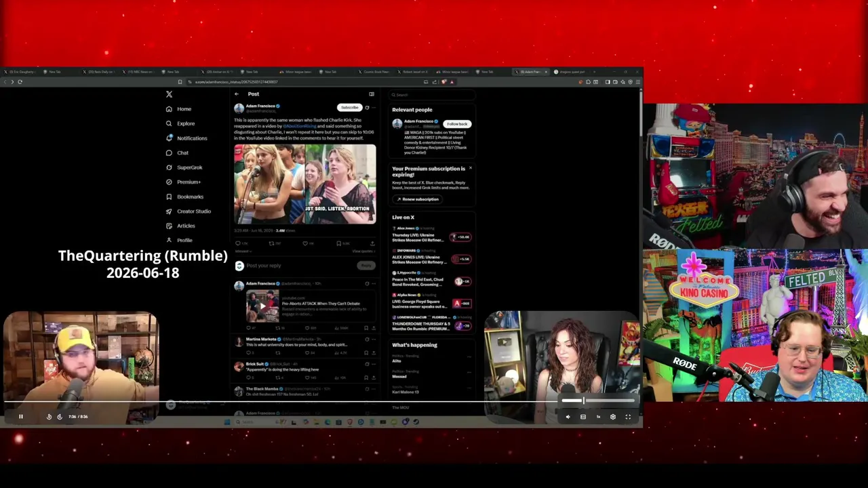Open the playback speed 1x menu
This screenshot has width=868, height=488.
[598, 417]
